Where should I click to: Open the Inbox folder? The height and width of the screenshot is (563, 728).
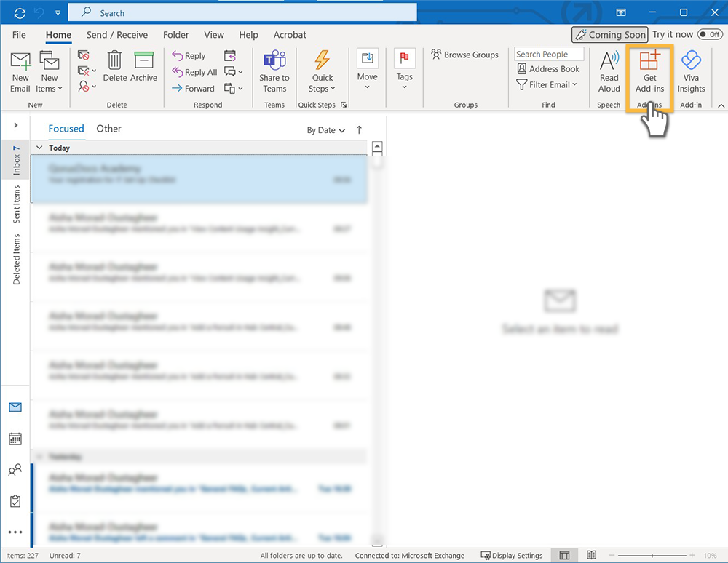pyautogui.click(x=16, y=160)
